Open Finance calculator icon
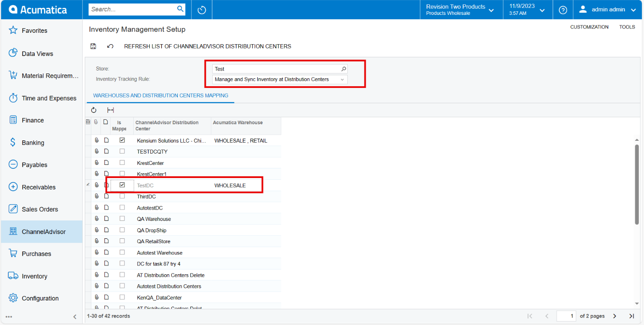 click(13, 120)
